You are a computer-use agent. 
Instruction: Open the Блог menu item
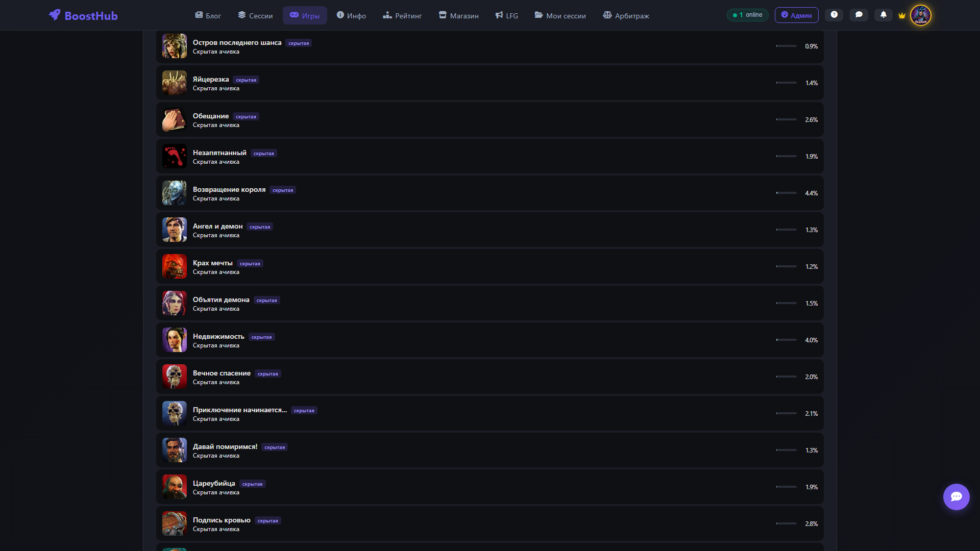tap(208, 15)
